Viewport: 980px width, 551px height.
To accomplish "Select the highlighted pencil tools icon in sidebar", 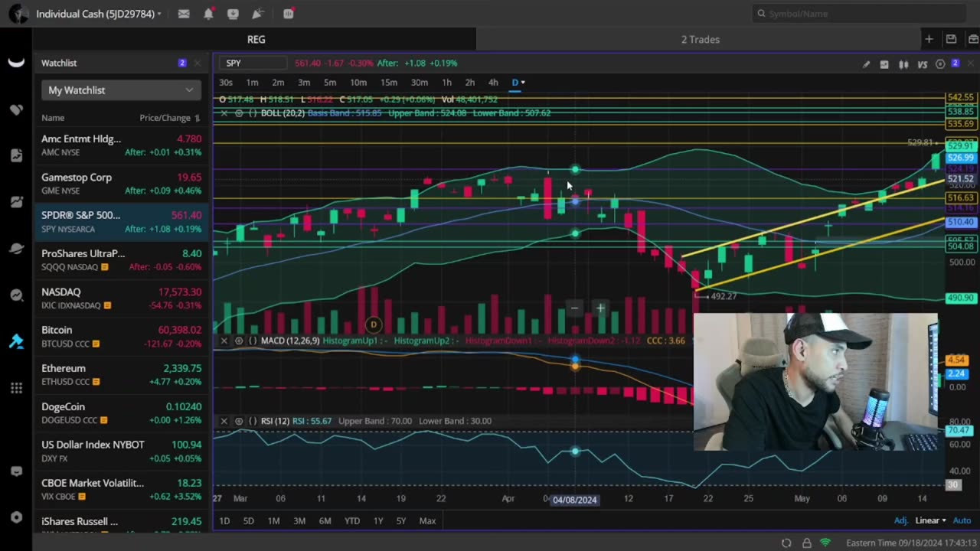I will click(16, 341).
